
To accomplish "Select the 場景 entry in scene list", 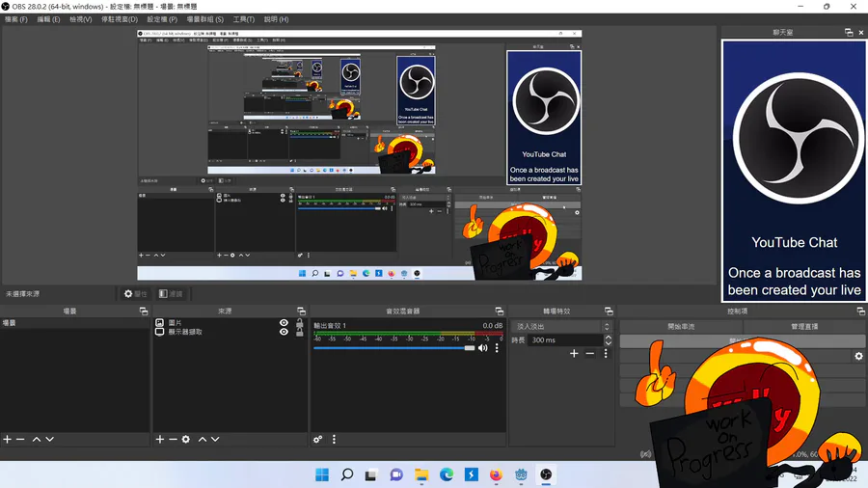I will point(74,323).
